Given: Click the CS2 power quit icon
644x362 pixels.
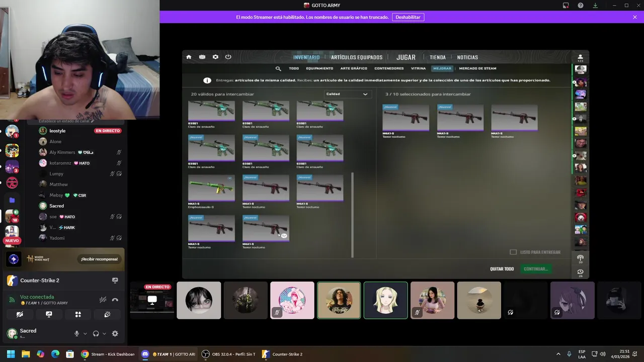Looking at the screenshot, I should [x=228, y=57].
